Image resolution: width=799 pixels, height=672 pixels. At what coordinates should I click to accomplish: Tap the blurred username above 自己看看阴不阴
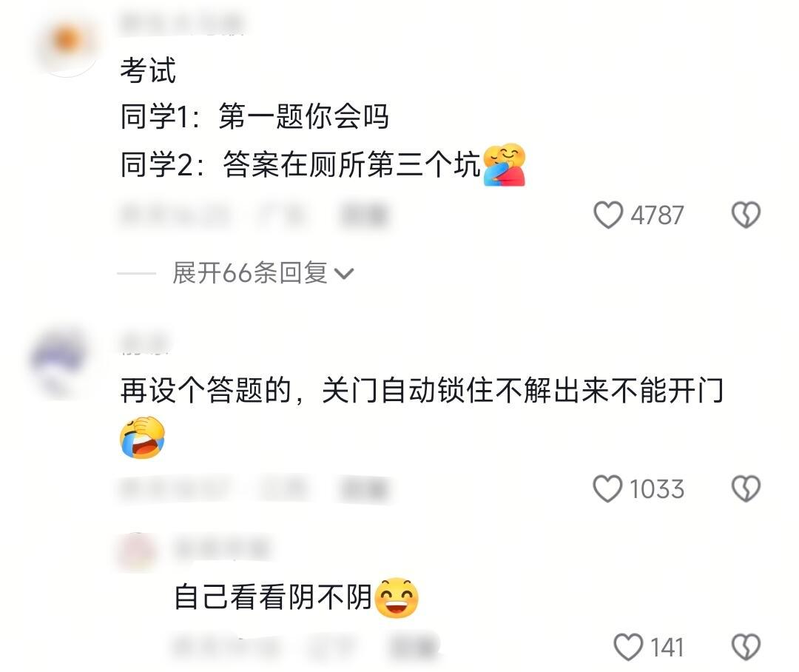(x=222, y=548)
